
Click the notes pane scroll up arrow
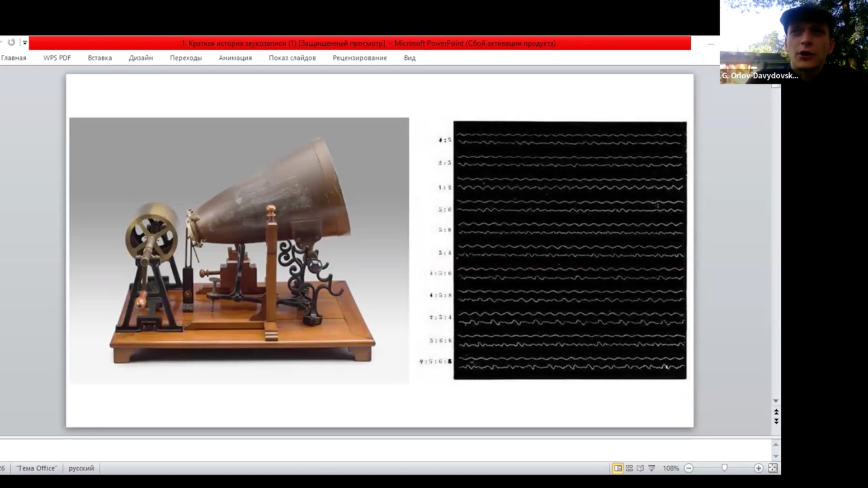coord(776,445)
